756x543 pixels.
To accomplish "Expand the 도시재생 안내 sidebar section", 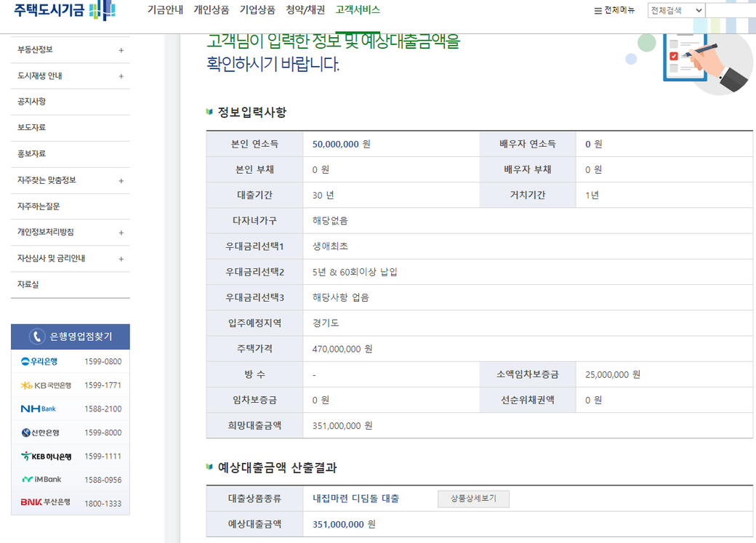I will point(121,76).
